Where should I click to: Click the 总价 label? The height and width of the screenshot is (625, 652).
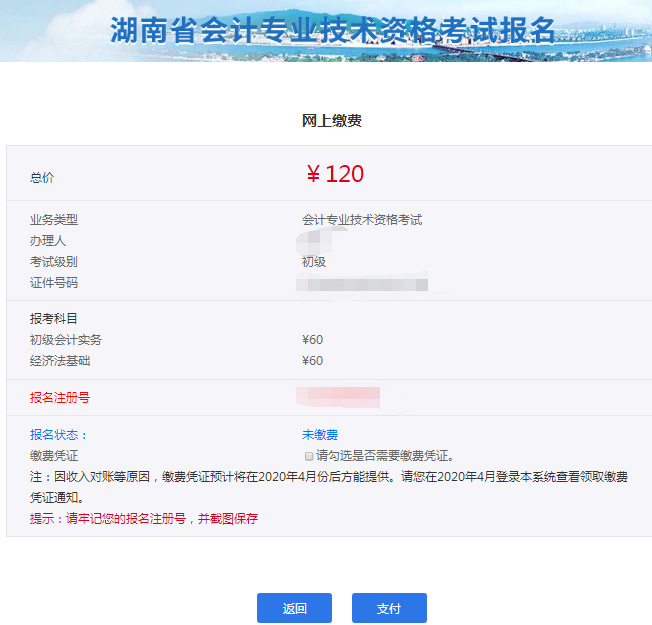click(42, 178)
